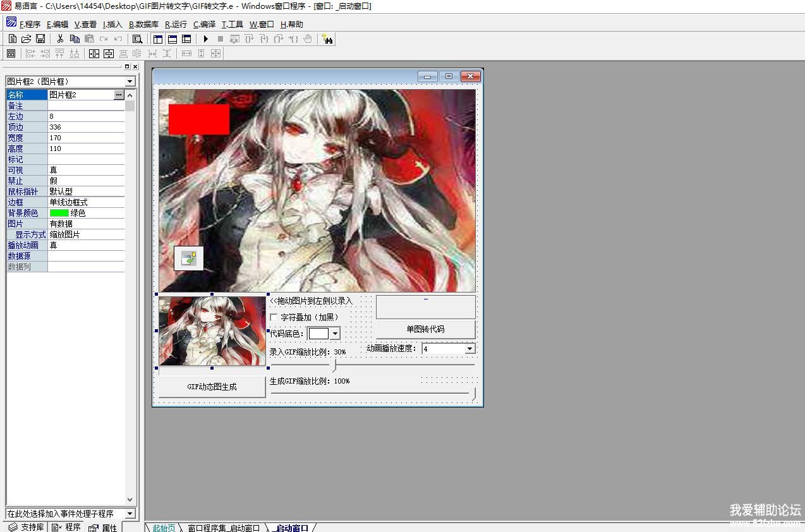Click the property list scroll-down arrow
805x532 pixels.
[130, 499]
